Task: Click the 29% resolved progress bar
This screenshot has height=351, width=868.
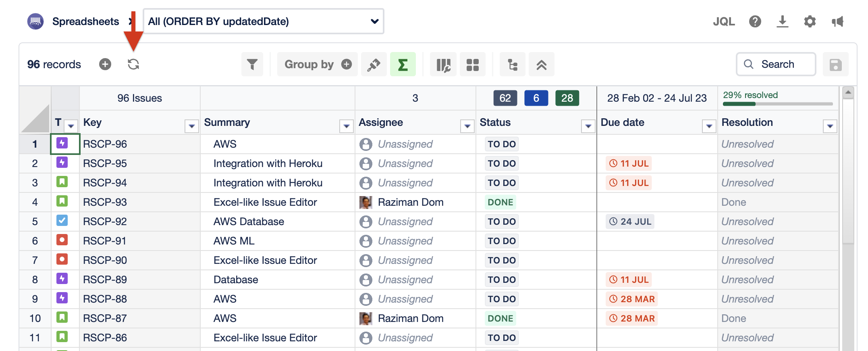Action: coord(777,104)
